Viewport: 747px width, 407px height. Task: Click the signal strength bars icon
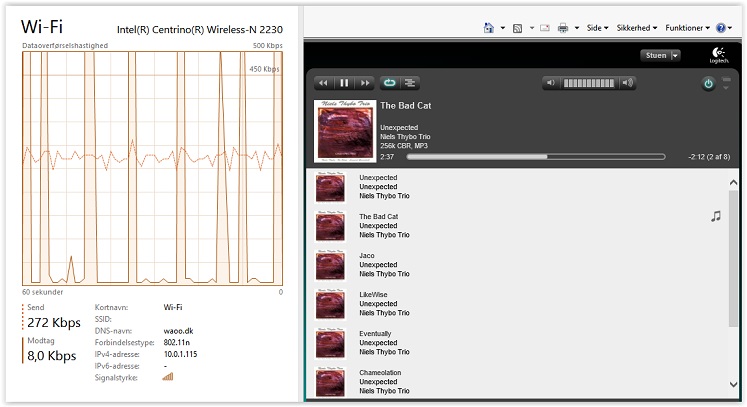(168, 377)
